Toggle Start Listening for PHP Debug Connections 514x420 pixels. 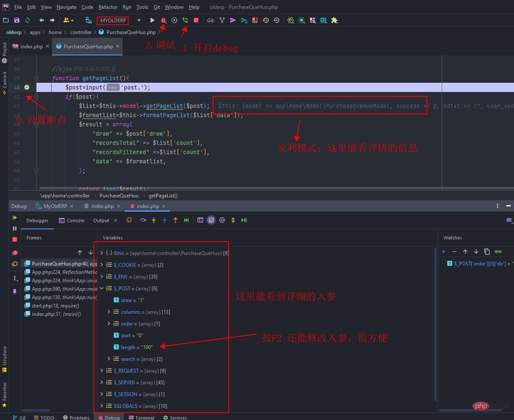[x=185, y=20]
